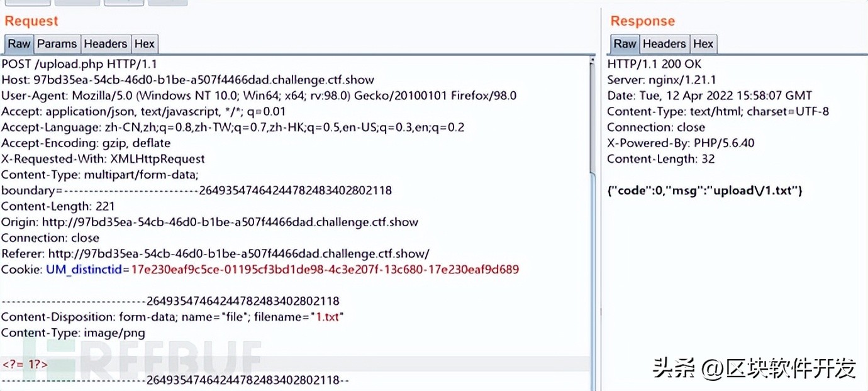Click the request Host header line
This screenshot has height=391, width=868.
[187, 80]
